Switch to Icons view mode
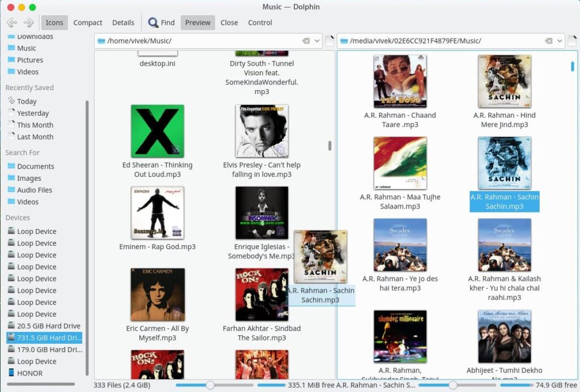The width and height of the screenshot is (580, 392). tap(54, 23)
